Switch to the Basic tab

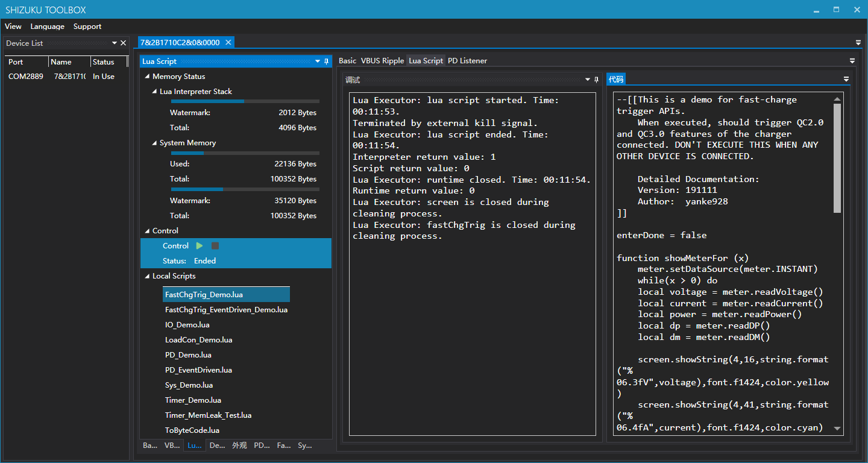click(348, 61)
